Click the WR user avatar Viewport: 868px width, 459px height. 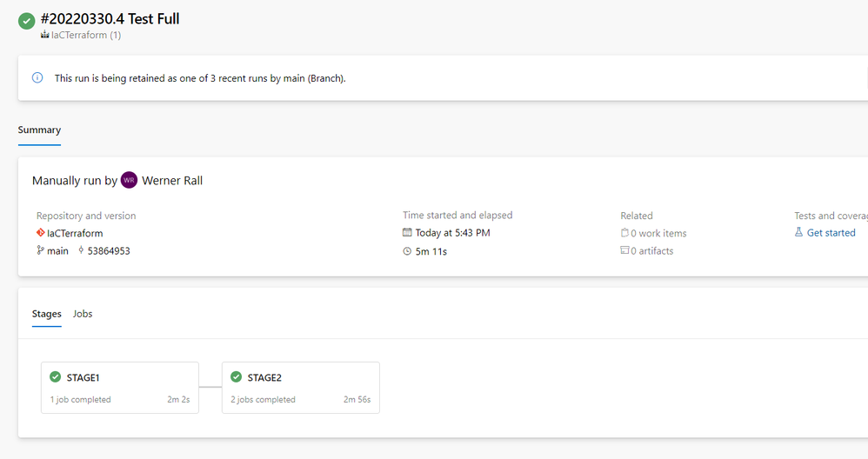(x=129, y=180)
